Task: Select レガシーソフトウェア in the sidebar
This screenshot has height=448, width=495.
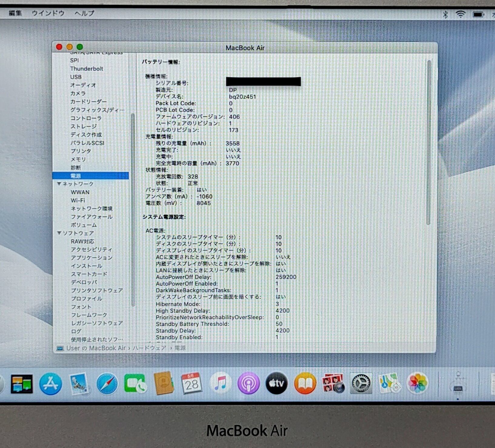Action: click(97, 323)
